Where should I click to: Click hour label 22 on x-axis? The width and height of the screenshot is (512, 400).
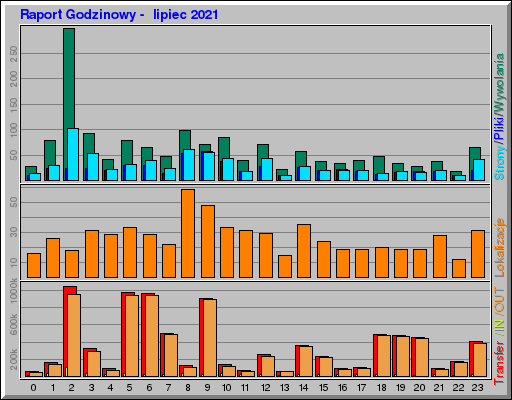[x=458, y=388]
